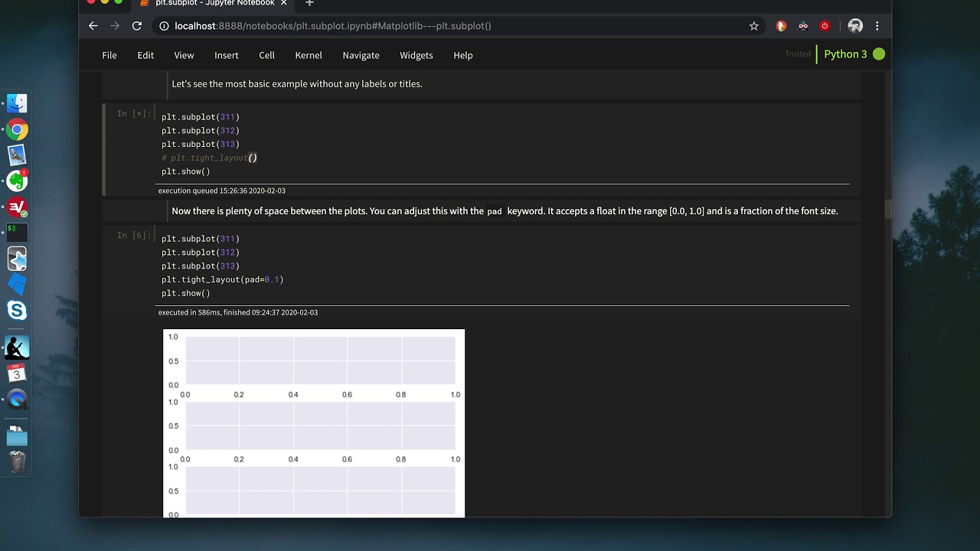This screenshot has height=551, width=980.
Task: Reload the notebook page
Action: (137, 26)
